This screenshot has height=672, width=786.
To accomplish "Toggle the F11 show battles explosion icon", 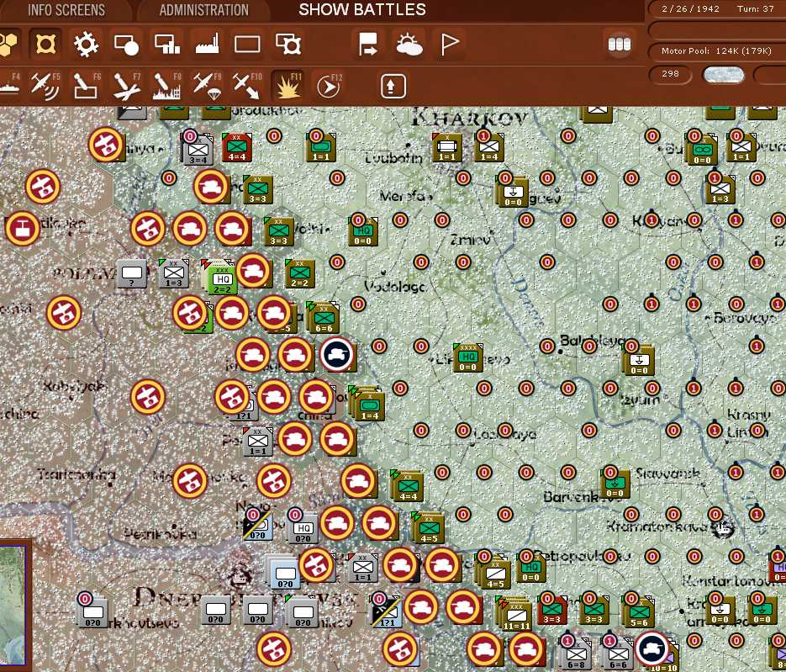I will coord(287,85).
